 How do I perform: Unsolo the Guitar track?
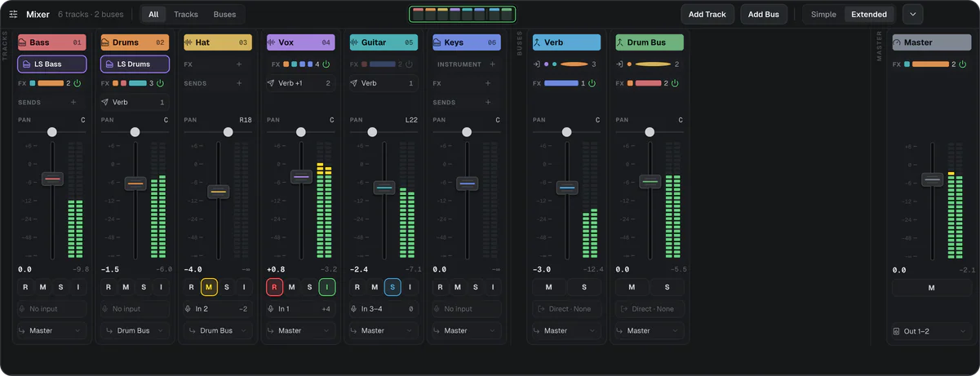click(x=392, y=287)
